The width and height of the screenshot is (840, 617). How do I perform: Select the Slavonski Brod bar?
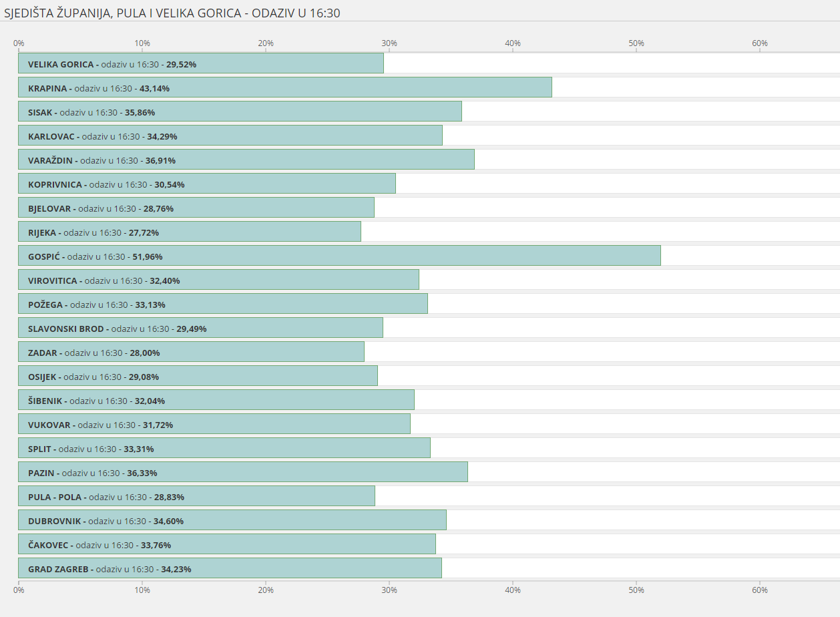200,328
